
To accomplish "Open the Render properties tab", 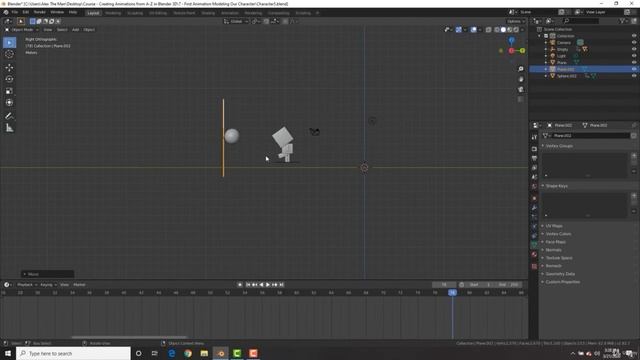I will click(x=534, y=149).
